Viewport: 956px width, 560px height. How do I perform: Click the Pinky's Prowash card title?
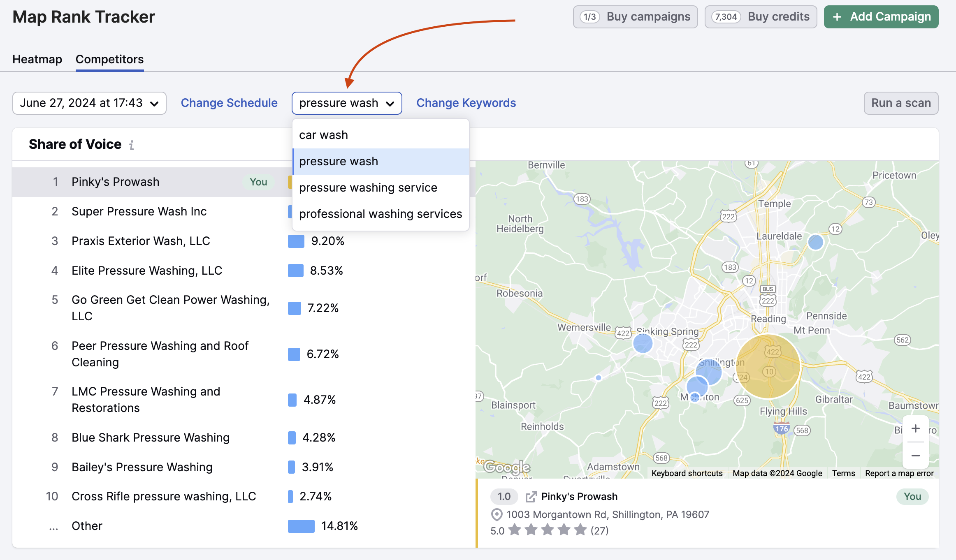(579, 497)
